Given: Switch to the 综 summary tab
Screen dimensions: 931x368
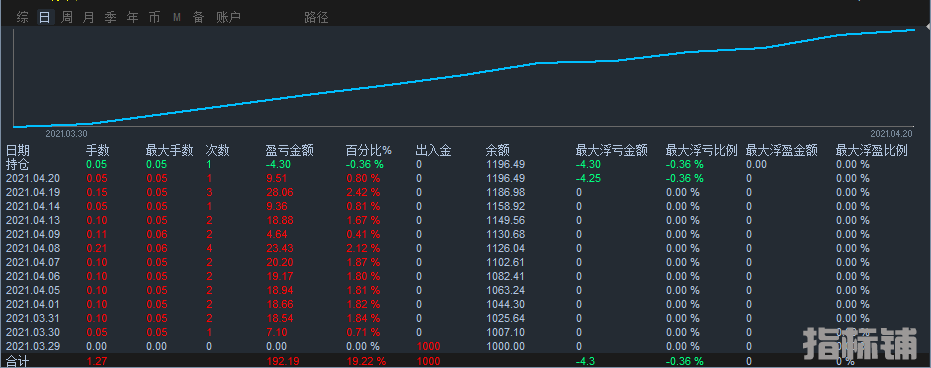Looking at the screenshot, I should (23, 18).
